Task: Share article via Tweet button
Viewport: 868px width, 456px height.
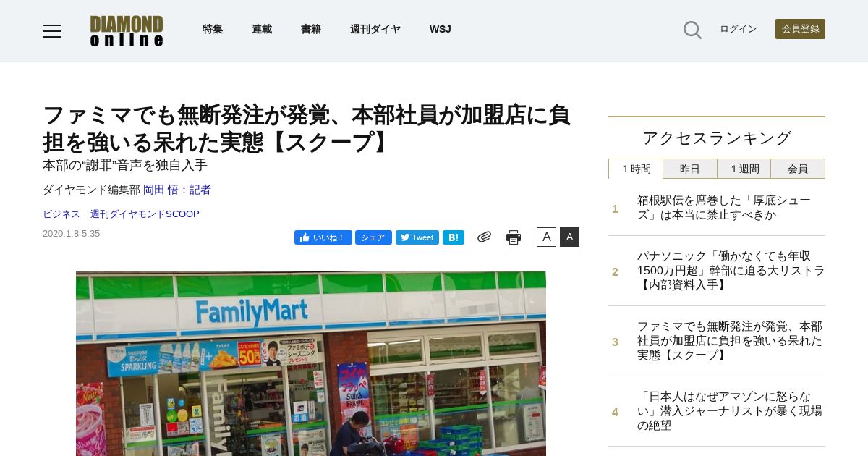Action: coord(417,237)
